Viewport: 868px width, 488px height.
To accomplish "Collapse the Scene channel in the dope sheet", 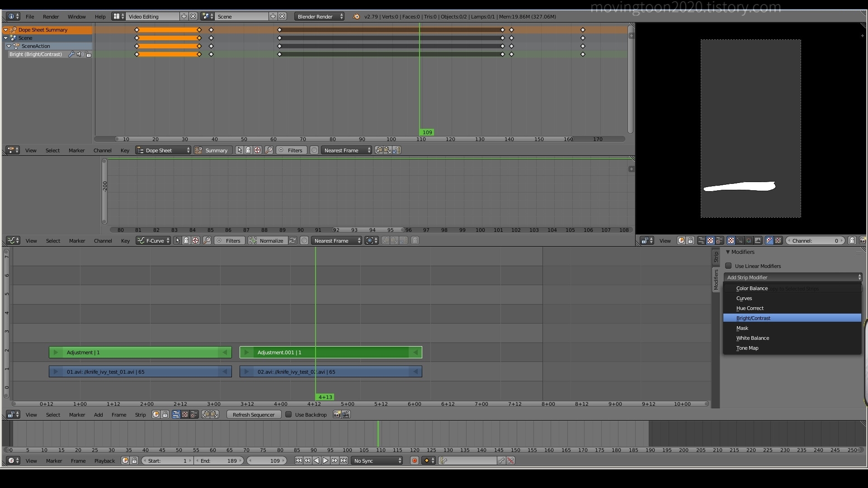I will click(6, 38).
